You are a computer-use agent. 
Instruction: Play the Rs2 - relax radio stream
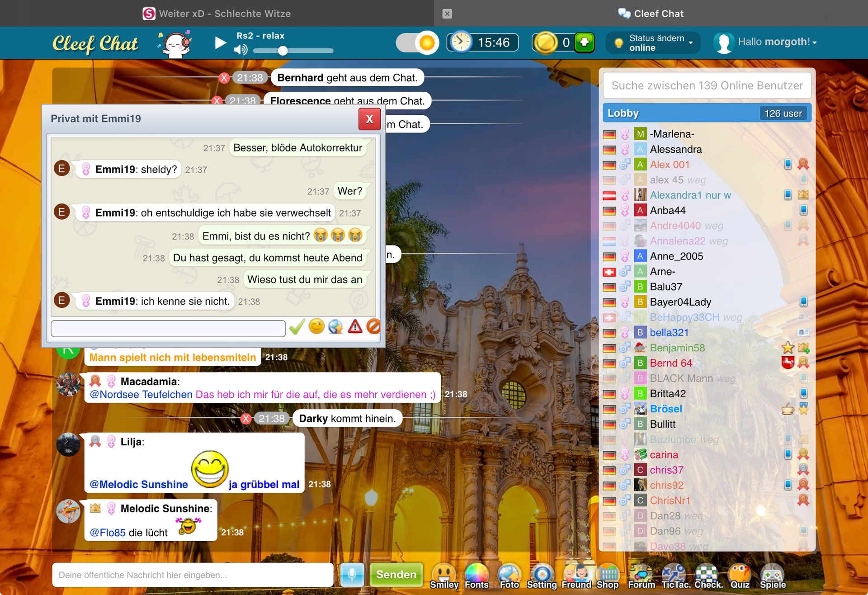(x=220, y=43)
